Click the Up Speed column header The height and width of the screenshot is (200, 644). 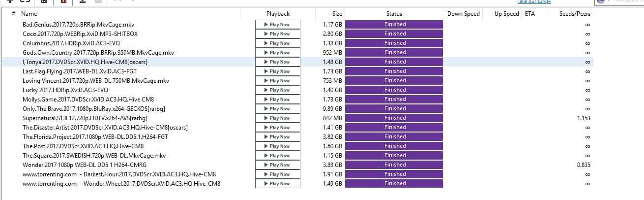[507, 14]
